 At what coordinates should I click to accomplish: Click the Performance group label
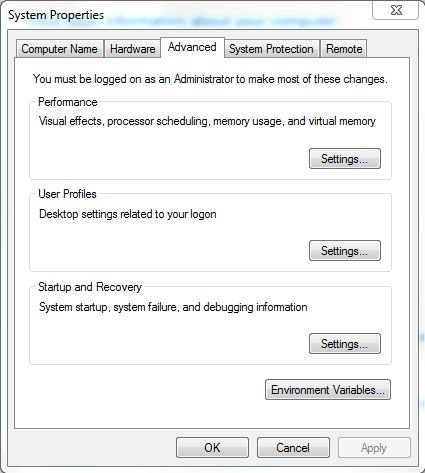click(x=68, y=102)
